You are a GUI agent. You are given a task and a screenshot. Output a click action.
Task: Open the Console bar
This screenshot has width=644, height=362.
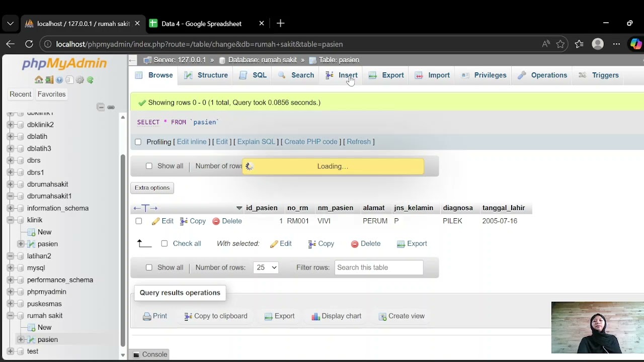[x=150, y=354]
